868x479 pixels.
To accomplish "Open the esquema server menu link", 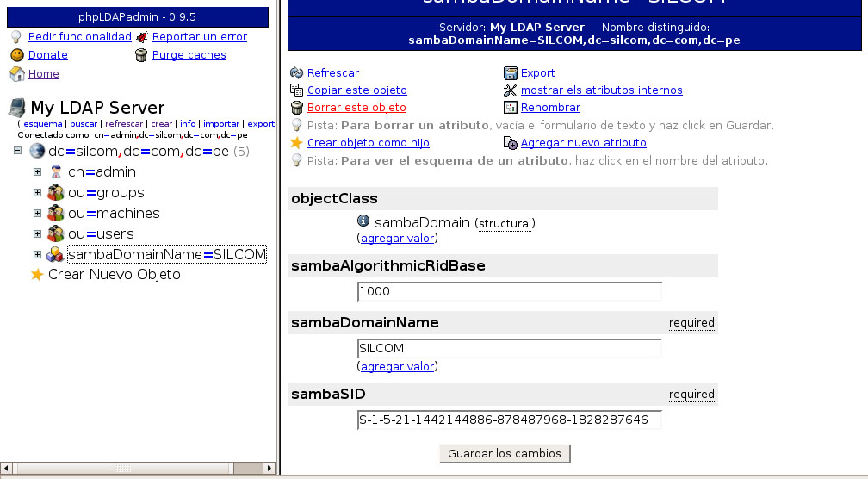I will tap(42, 124).
